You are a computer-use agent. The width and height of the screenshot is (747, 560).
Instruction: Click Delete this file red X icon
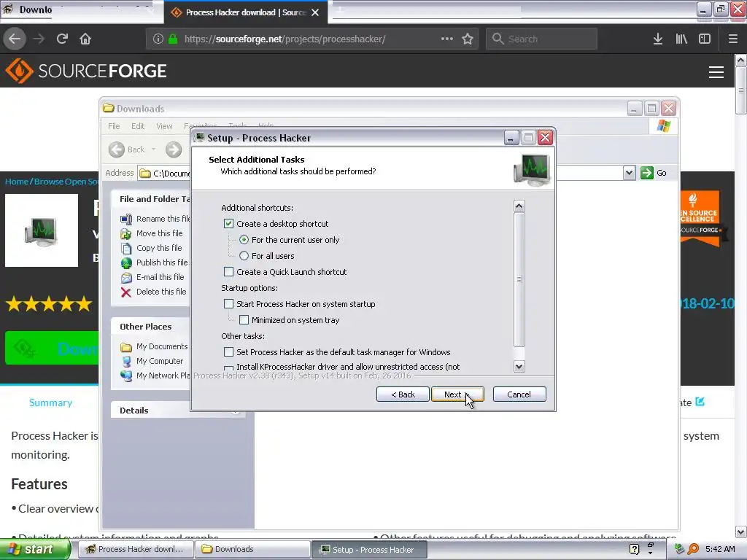pos(125,292)
